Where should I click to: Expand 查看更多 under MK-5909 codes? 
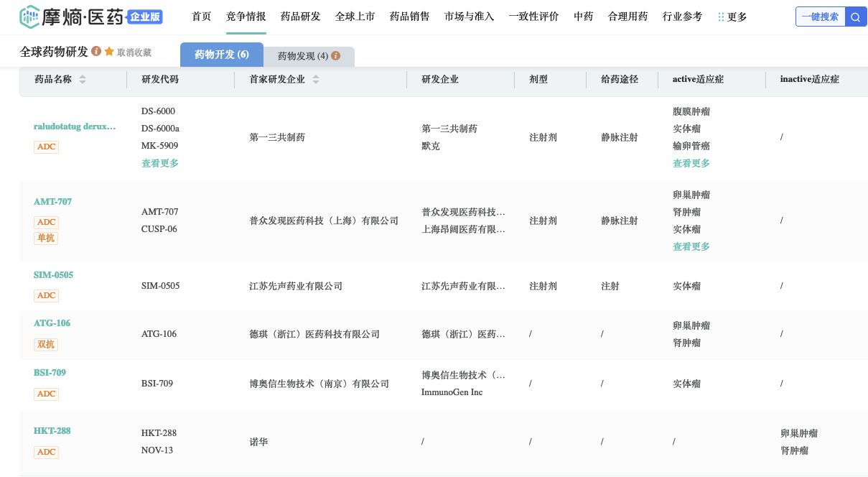[160, 163]
